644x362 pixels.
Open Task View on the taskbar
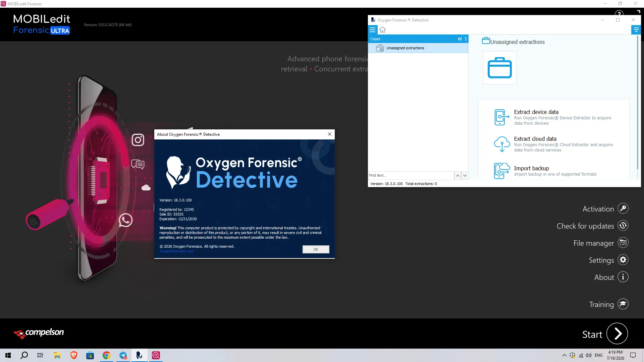[x=40, y=355]
